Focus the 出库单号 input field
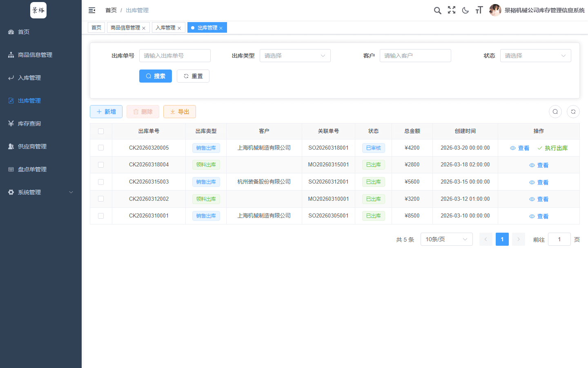 point(175,56)
